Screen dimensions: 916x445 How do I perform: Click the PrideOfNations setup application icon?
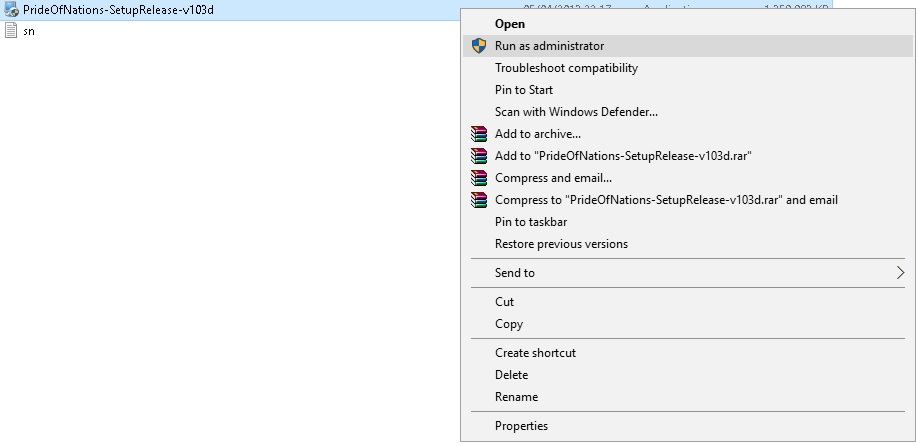[x=11, y=10]
